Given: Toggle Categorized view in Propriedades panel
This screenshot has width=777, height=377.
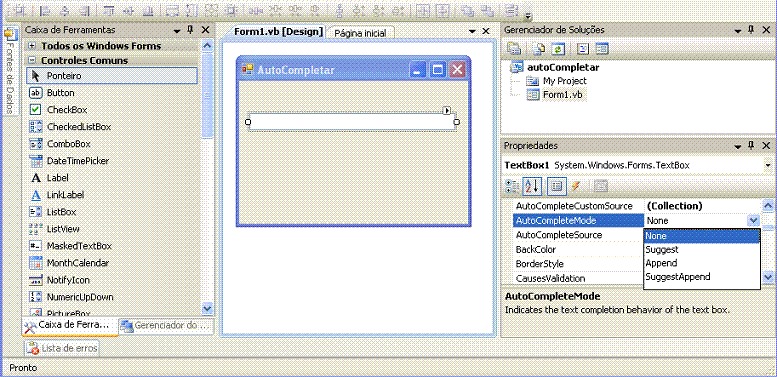Looking at the screenshot, I should 511,186.
